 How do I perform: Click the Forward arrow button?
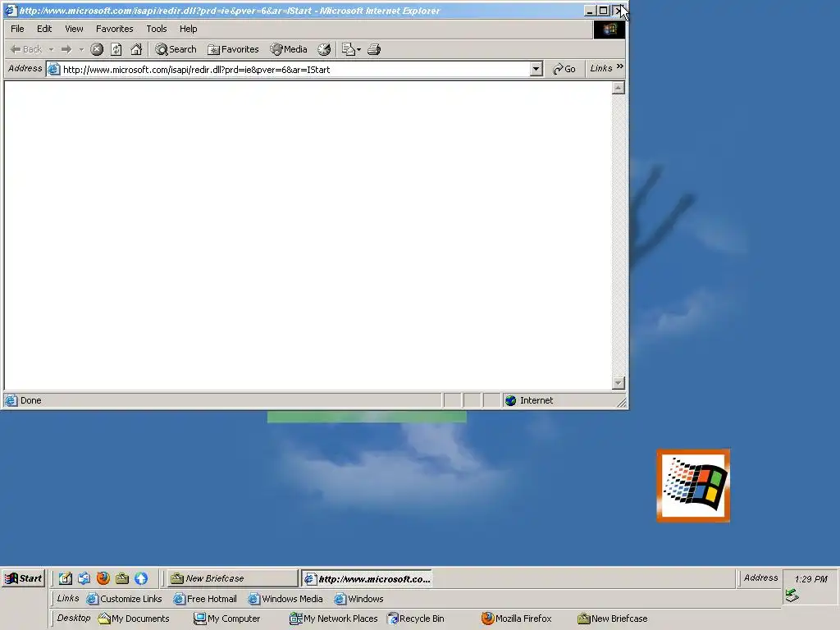(x=66, y=49)
